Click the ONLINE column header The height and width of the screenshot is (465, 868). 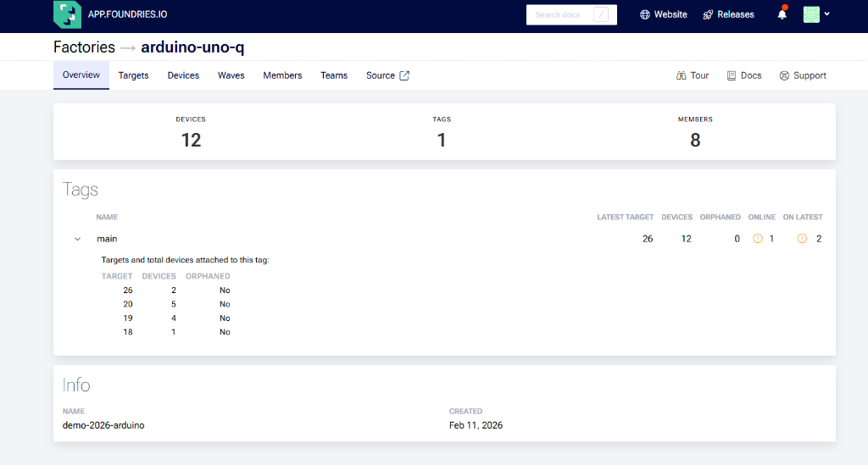[762, 218]
